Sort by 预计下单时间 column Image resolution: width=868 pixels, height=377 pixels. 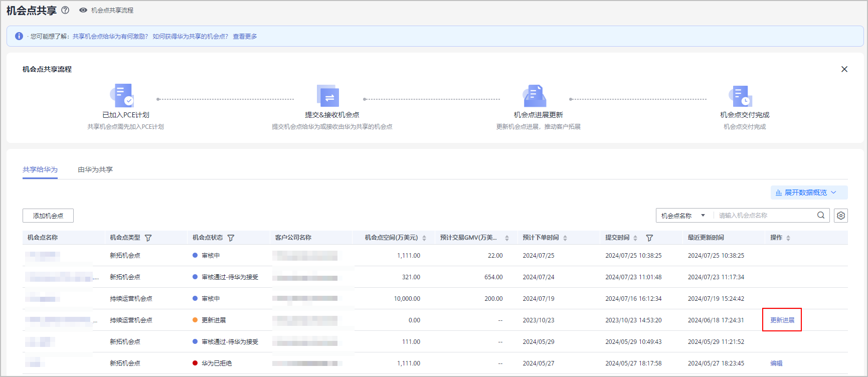(565, 238)
